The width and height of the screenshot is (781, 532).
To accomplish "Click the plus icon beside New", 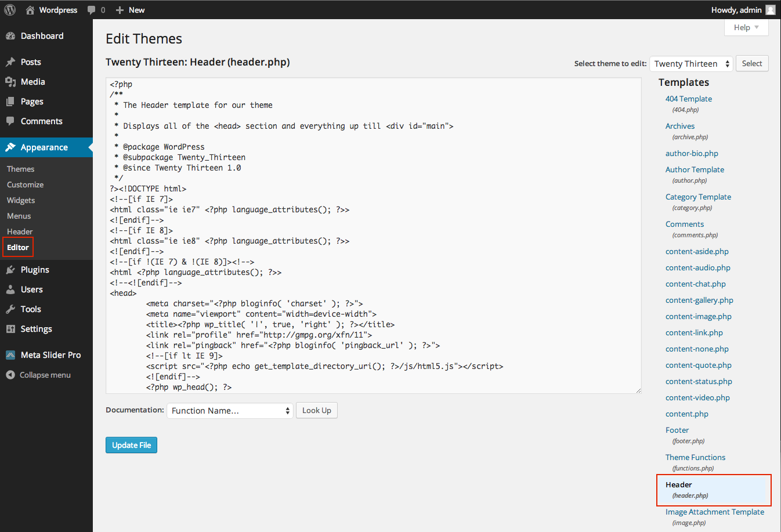I will pos(120,10).
